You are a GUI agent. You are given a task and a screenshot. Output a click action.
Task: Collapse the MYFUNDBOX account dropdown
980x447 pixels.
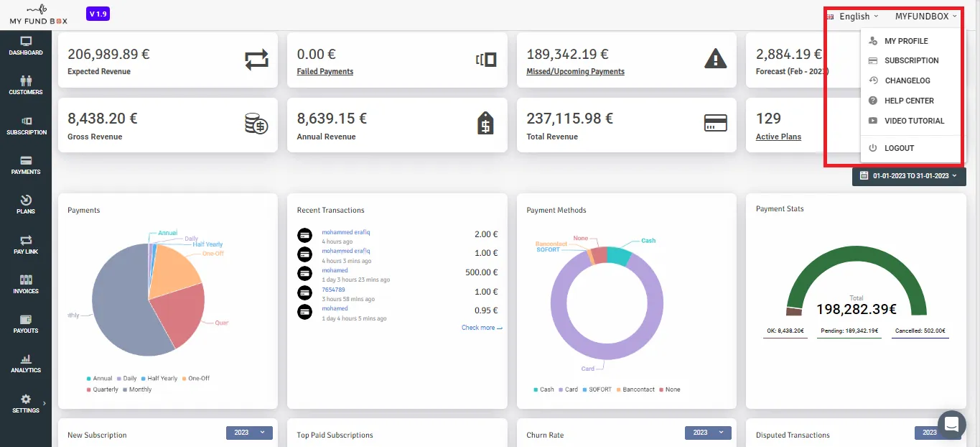pyautogui.click(x=926, y=17)
